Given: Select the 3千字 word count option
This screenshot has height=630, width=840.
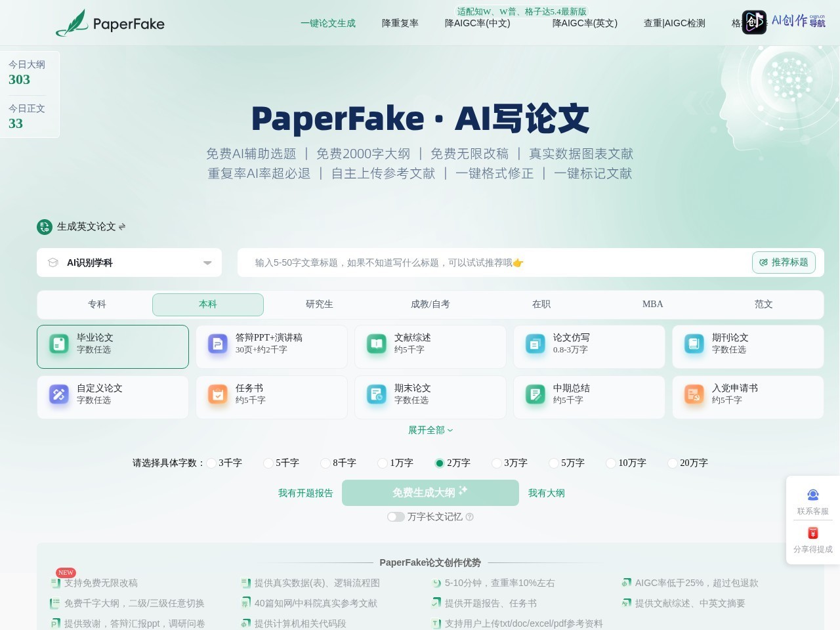Looking at the screenshot, I should point(224,463).
